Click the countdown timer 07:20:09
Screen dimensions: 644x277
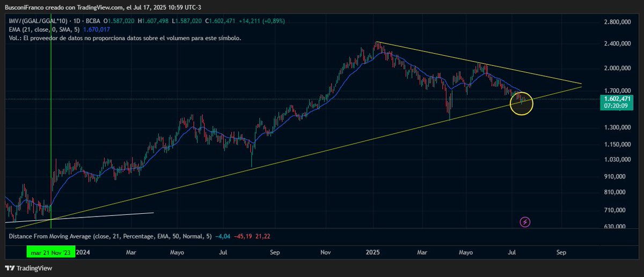[x=616, y=106]
